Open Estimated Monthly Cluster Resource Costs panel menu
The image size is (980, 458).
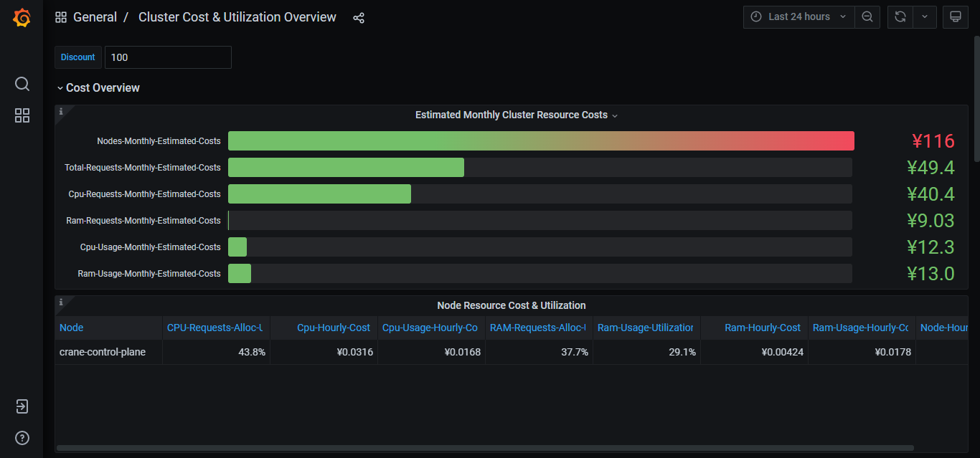tap(517, 115)
